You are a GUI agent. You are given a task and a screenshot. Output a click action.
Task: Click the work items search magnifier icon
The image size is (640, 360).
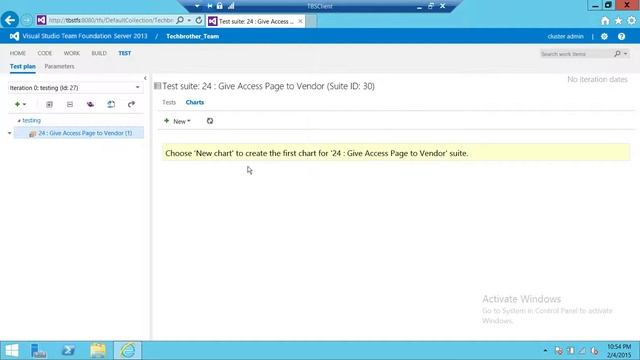click(x=617, y=54)
